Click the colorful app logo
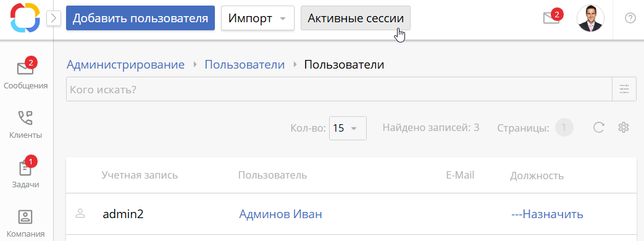The image size is (644, 241). (25, 18)
